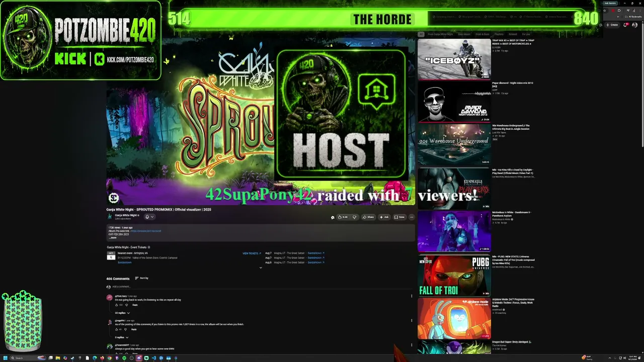
Task: Click the dislike button on the video
Action: (x=354, y=217)
